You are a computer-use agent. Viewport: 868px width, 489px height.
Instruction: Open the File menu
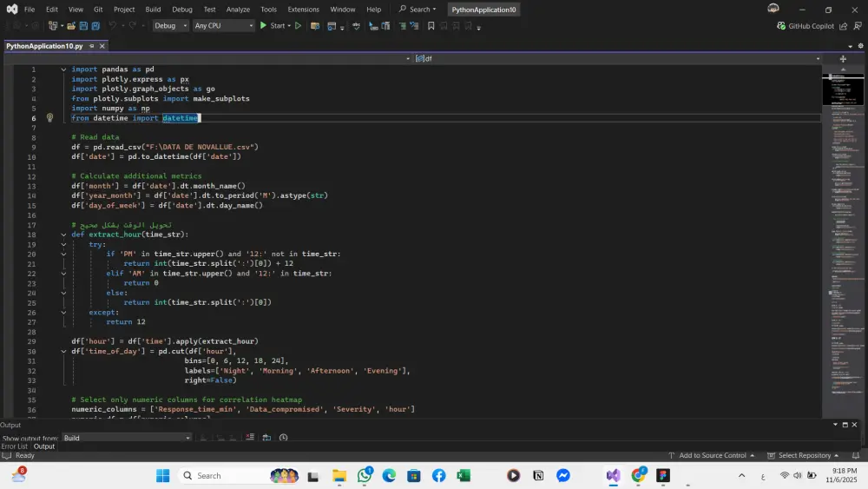click(x=30, y=10)
